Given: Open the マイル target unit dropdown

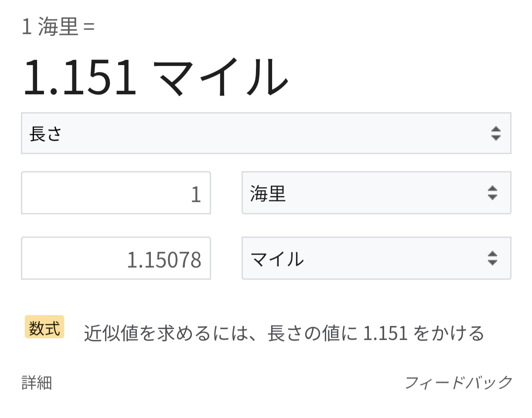Looking at the screenshot, I should 376,258.
